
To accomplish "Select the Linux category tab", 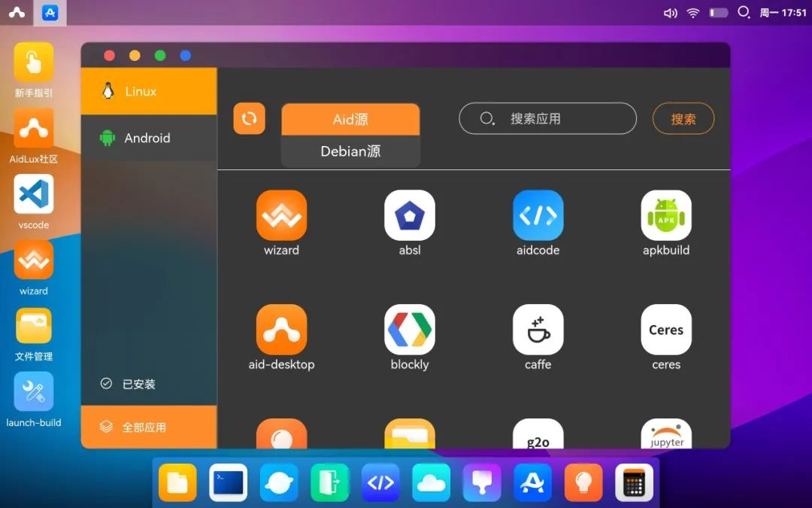I will click(149, 91).
